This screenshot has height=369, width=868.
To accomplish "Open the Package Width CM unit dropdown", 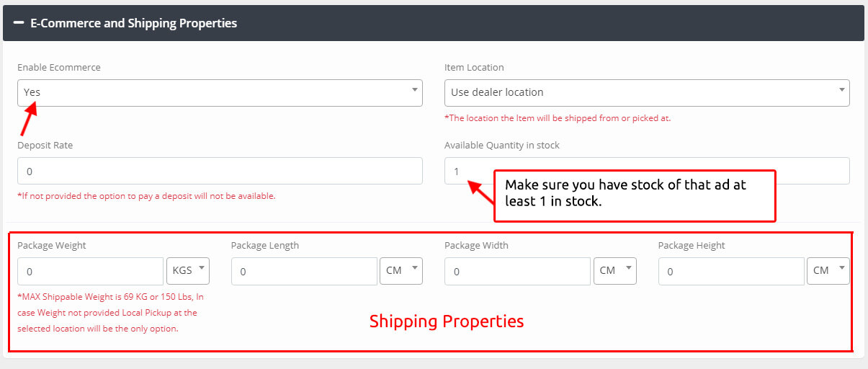I will (x=614, y=271).
